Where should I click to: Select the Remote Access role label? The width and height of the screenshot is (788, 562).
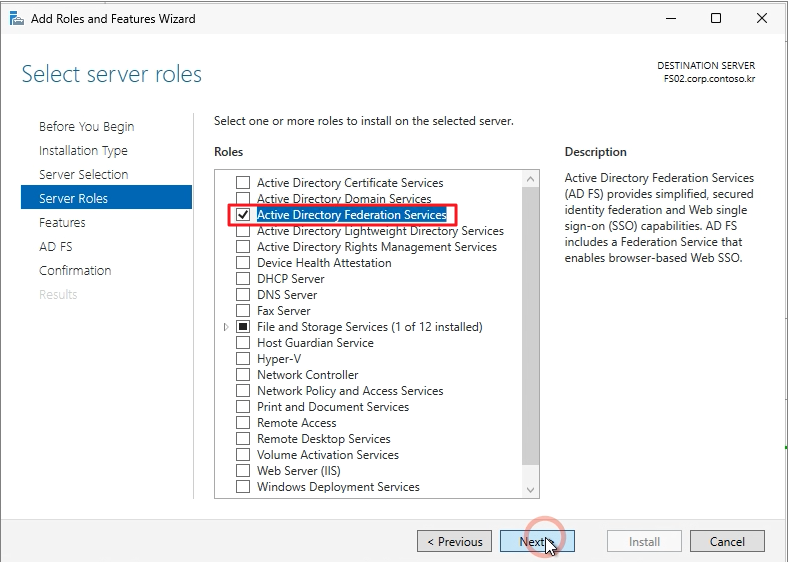click(297, 423)
